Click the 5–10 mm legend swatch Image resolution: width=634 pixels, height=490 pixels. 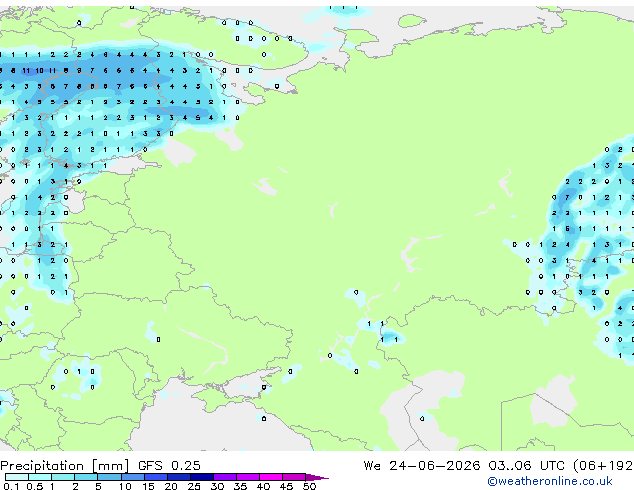click(x=110, y=477)
